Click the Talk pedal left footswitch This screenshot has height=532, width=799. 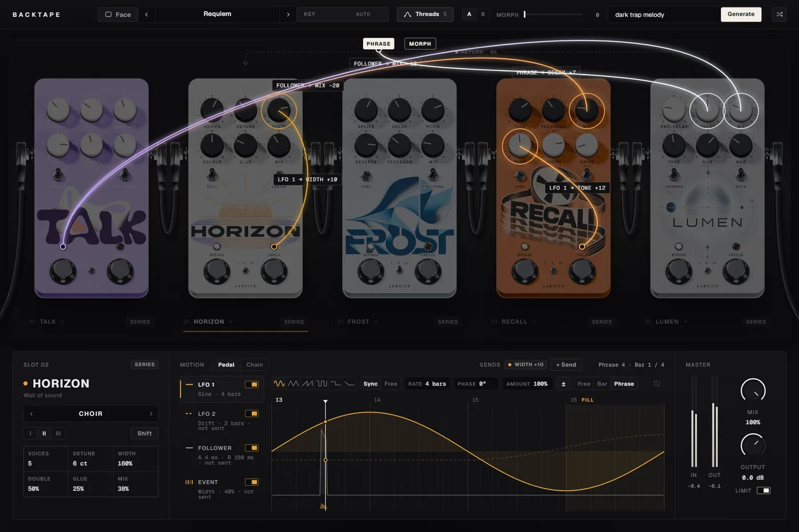63,271
